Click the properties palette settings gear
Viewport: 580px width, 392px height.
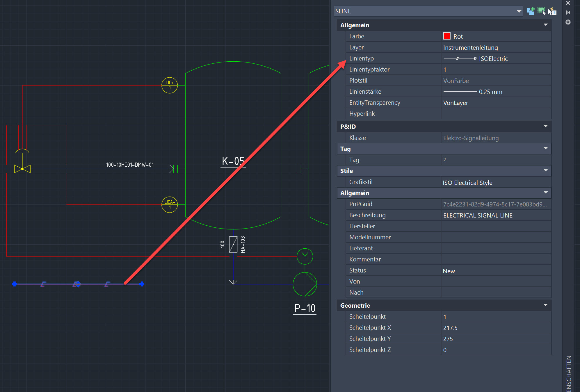568,22
